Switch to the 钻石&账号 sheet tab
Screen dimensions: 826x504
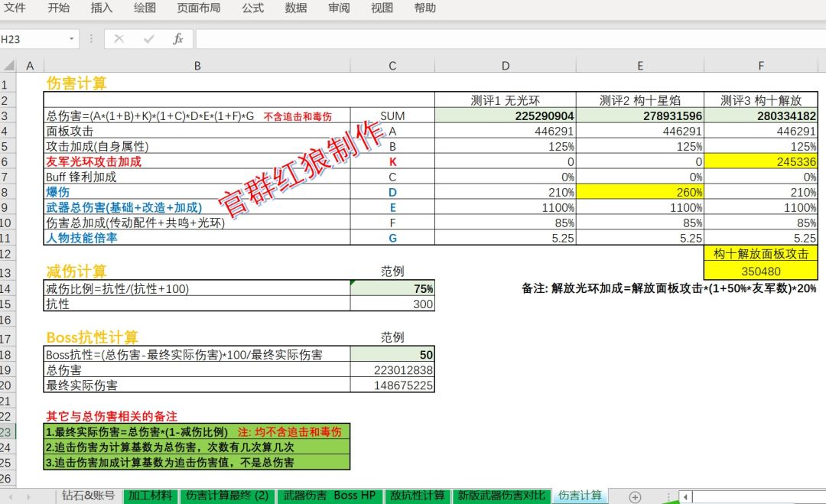click(x=89, y=496)
